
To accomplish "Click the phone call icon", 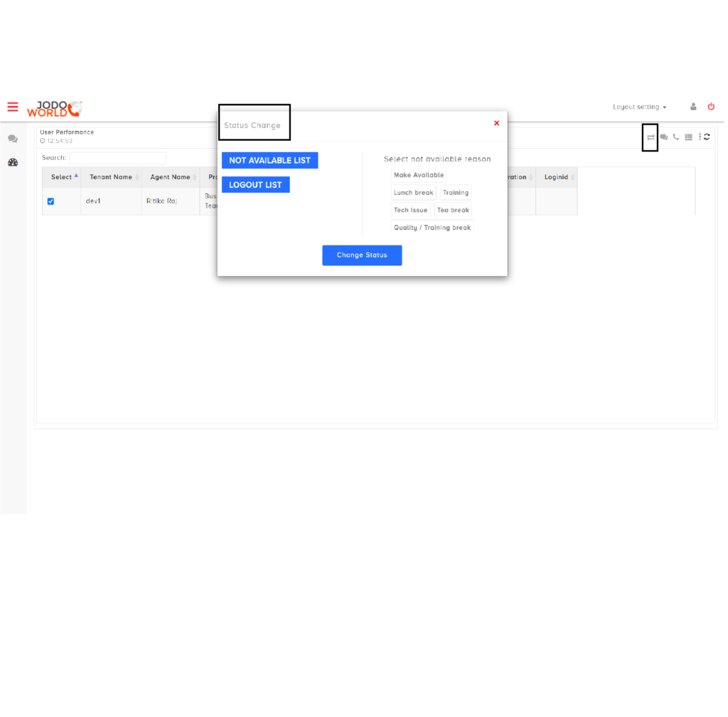I will (x=675, y=137).
